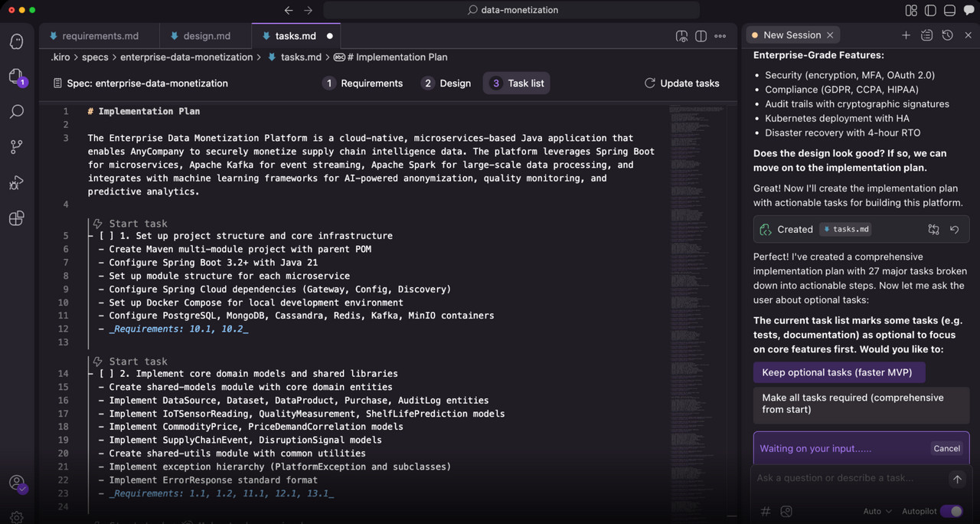Split the editor to the right
The height and width of the screenshot is (524, 980).
(x=701, y=36)
